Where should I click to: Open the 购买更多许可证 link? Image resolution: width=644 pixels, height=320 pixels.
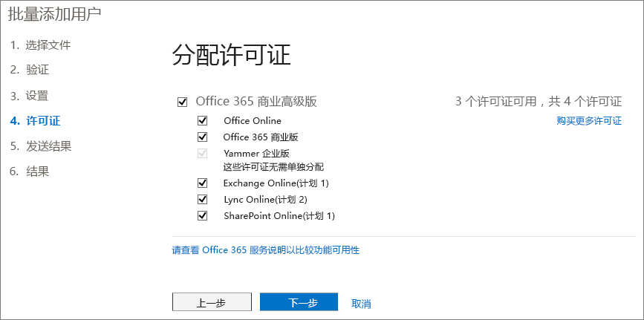click(x=589, y=120)
